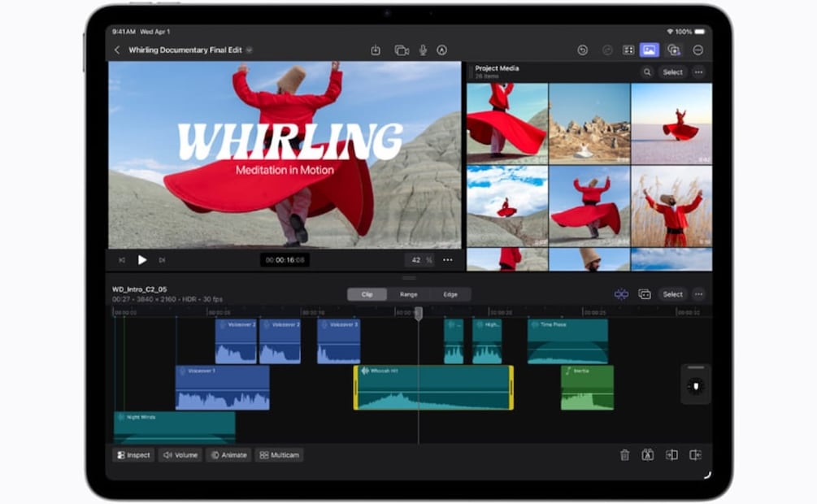Record voiceover with the microphone icon

click(423, 50)
